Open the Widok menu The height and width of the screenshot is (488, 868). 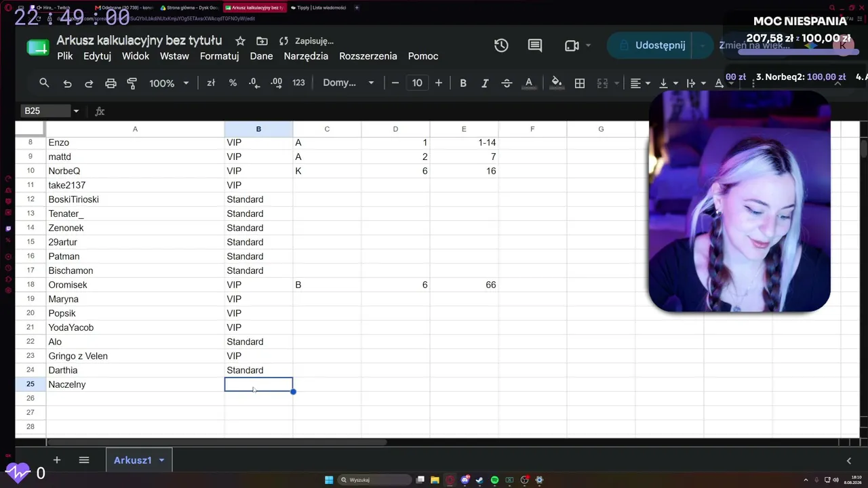pyautogui.click(x=136, y=56)
